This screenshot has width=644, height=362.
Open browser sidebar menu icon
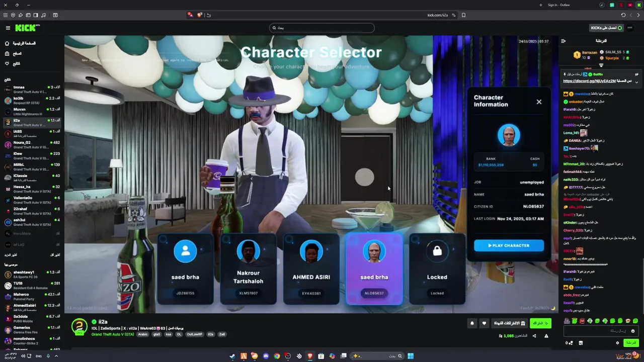pyautogui.click(x=5, y=15)
